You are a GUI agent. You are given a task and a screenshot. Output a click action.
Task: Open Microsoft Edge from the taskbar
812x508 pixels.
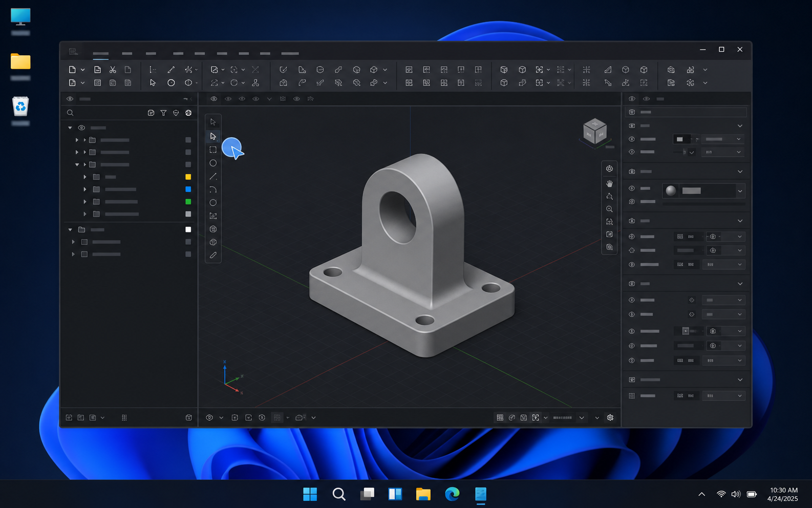[452, 494]
